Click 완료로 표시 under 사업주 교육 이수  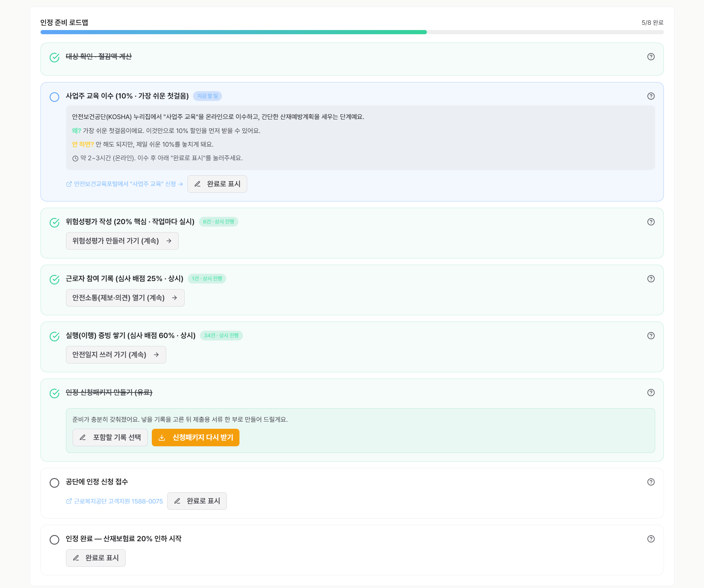(x=217, y=184)
